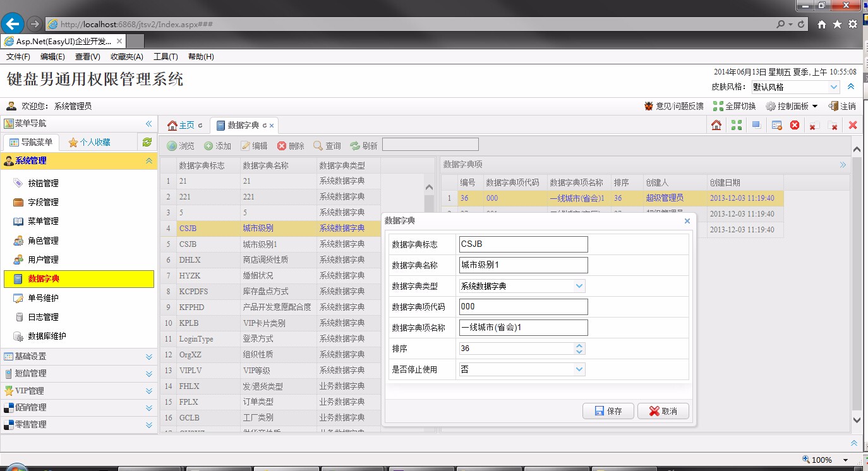The width and height of the screenshot is (868, 471).
Task: Collapse the 系统管理 section in the sidebar
Action: click(x=148, y=160)
